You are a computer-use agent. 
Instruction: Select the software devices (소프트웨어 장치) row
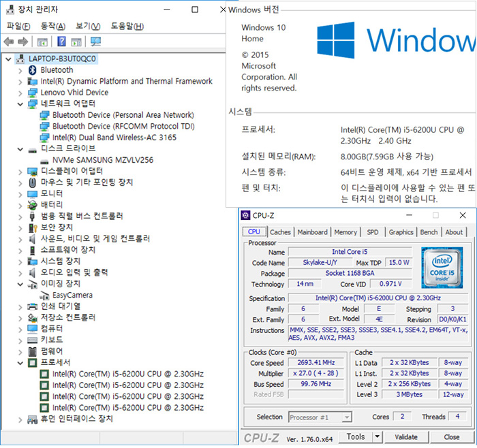[68, 250]
